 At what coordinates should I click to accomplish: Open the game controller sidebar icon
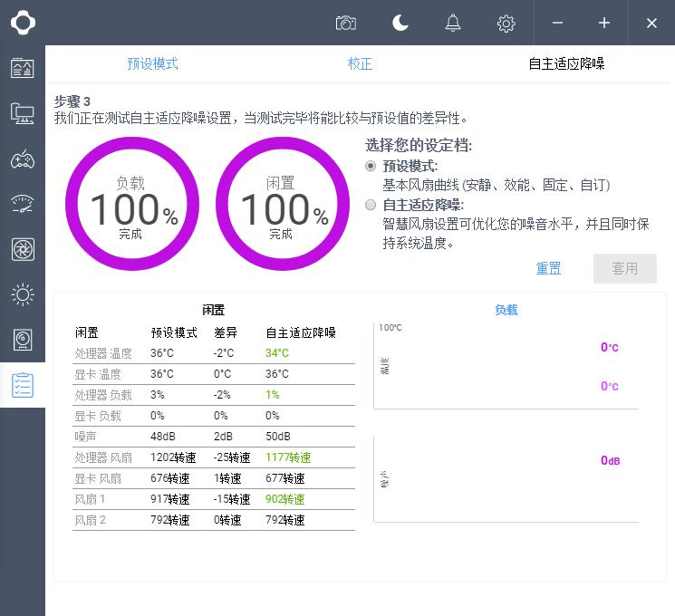point(23,159)
